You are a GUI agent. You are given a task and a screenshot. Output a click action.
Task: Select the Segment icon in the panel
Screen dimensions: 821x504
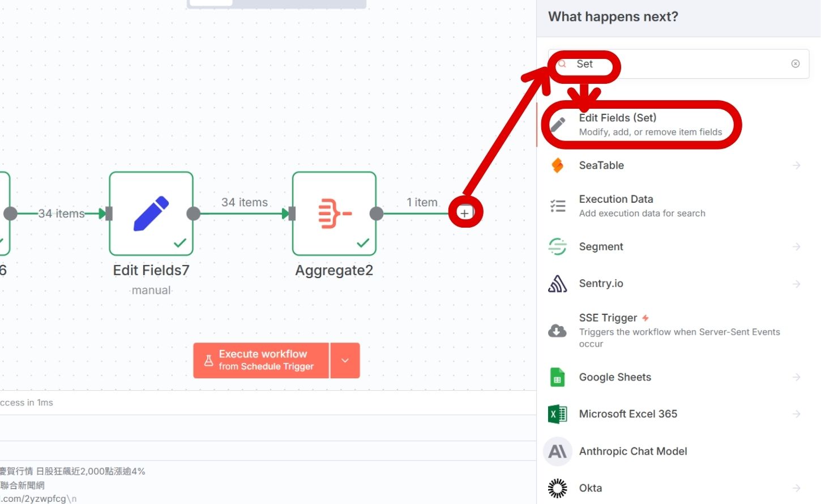click(557, 247)
